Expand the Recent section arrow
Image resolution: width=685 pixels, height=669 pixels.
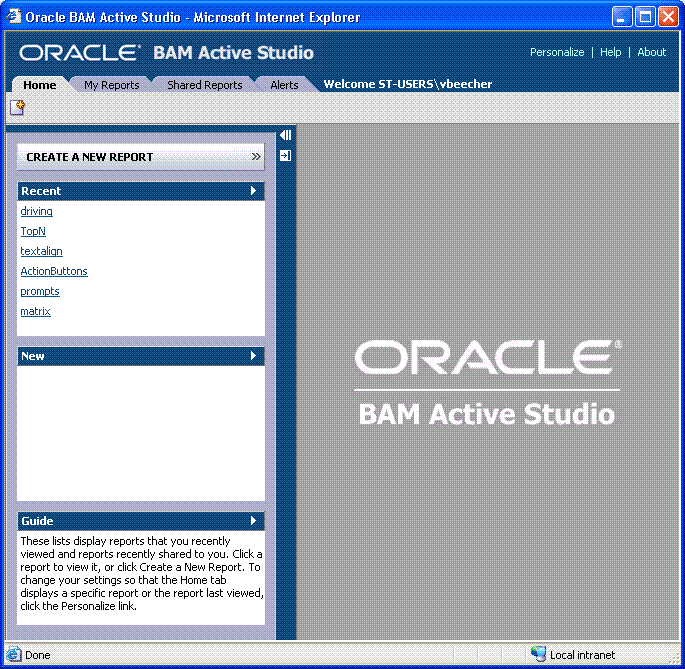click(x=253, y=191)
